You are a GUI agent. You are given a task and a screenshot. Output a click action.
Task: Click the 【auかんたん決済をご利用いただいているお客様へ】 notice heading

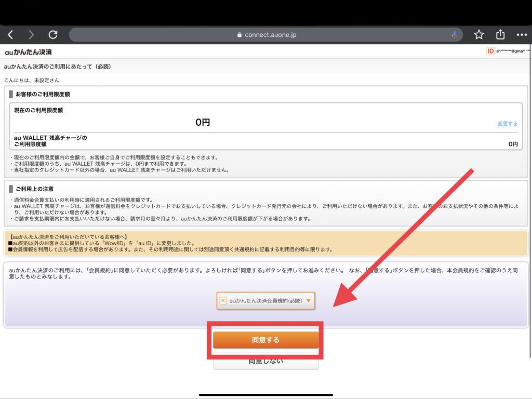(x=68, y=237)
